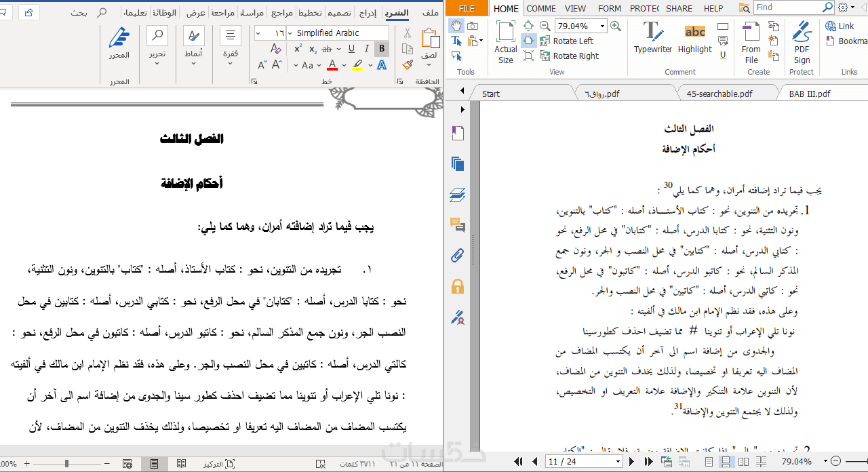Switch to the VIEW ribbon tab
This screenshot has width=868, height=472.
tap(575, 8)
